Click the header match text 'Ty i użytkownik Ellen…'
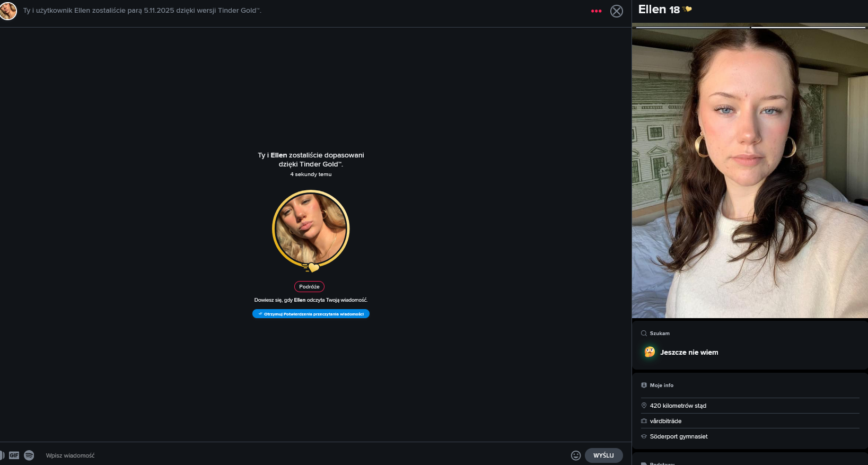This screenshot has width=868, height=465. tap(142, 11)
